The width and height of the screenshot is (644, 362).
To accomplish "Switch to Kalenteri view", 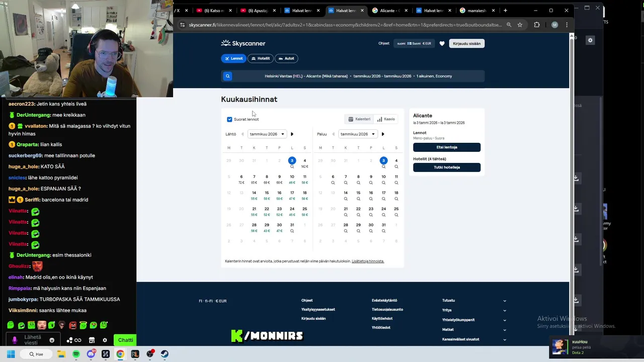I will (359, 119).
